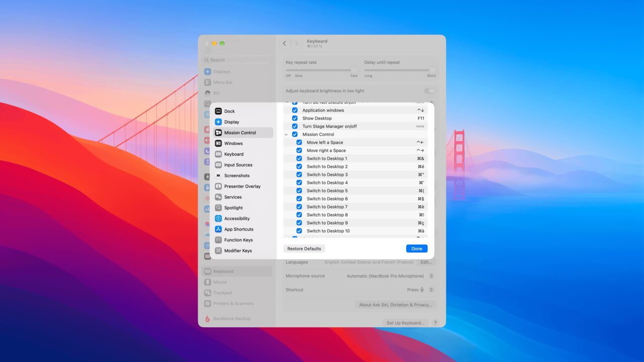The image size is (644, 362).
Task: Click the Windows icon in the shortcuts category list
Action: [218, 143]
